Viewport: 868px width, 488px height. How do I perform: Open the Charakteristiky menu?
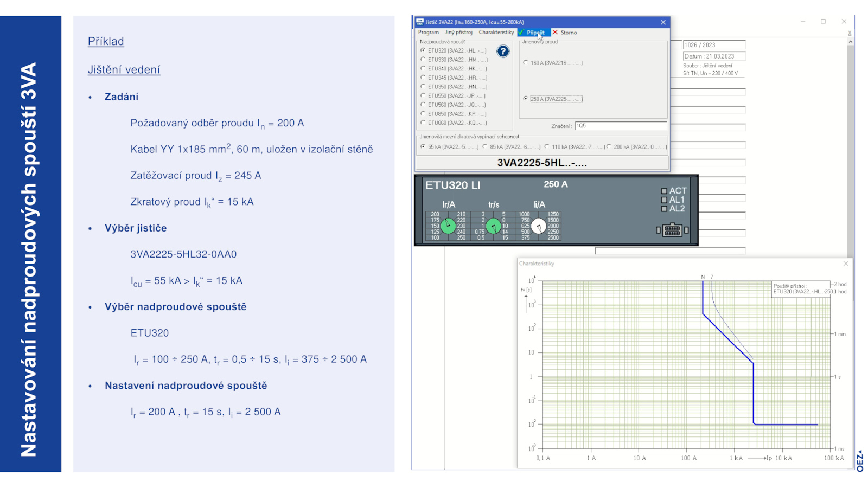(x=496, y=33)
